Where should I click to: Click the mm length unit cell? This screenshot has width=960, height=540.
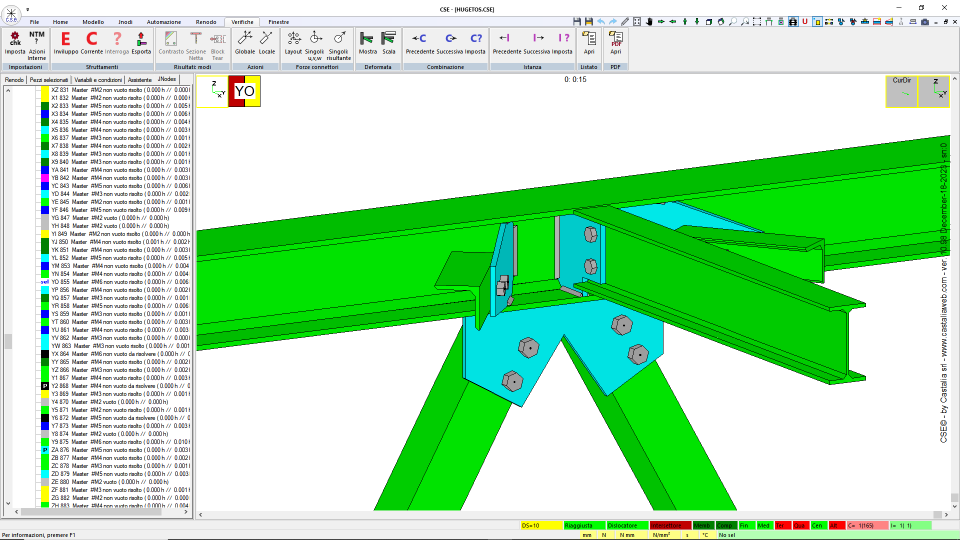point(587,535)
